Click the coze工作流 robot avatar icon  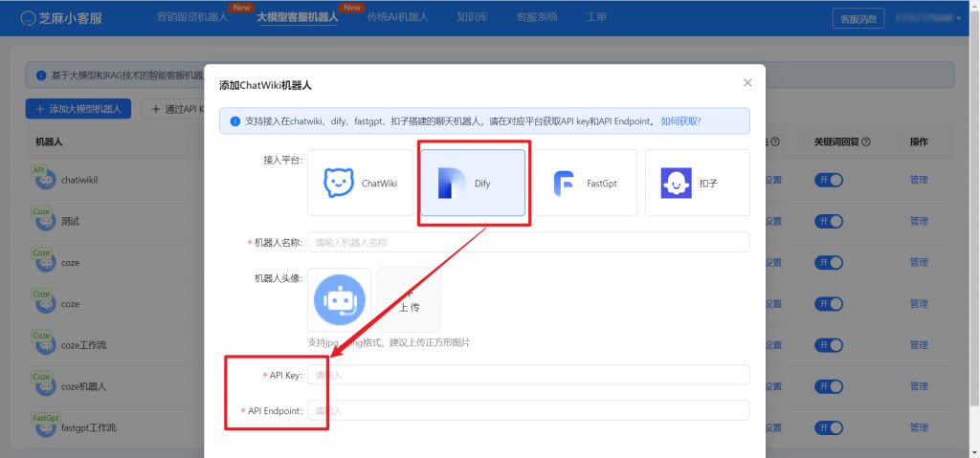click(x=44, y=345)
